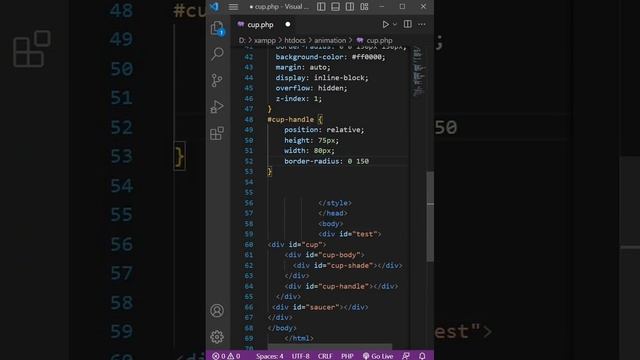Click the xampp breadcrumb segment

(x=265, y=40)
